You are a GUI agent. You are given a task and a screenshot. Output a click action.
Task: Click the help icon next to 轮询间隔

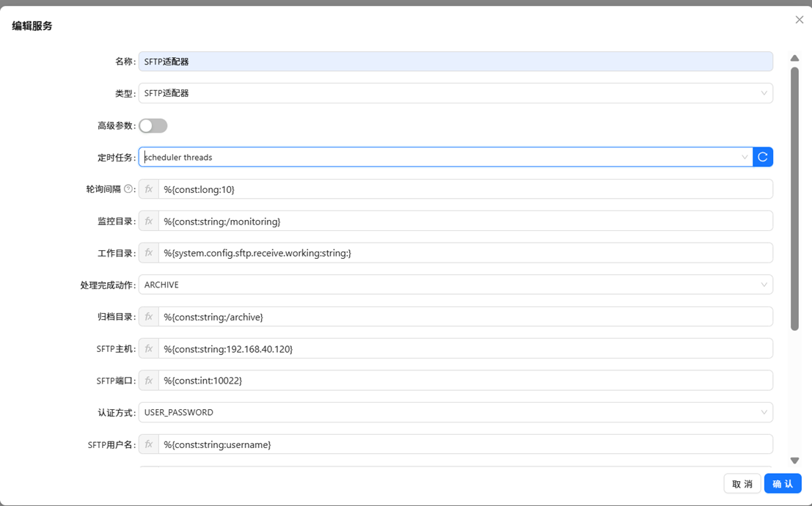128,189
